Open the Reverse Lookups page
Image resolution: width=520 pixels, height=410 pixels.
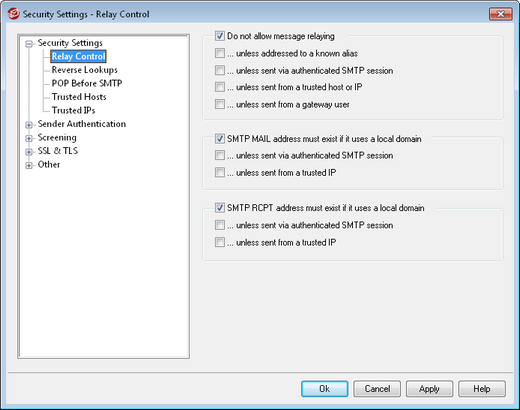point(84,70)
